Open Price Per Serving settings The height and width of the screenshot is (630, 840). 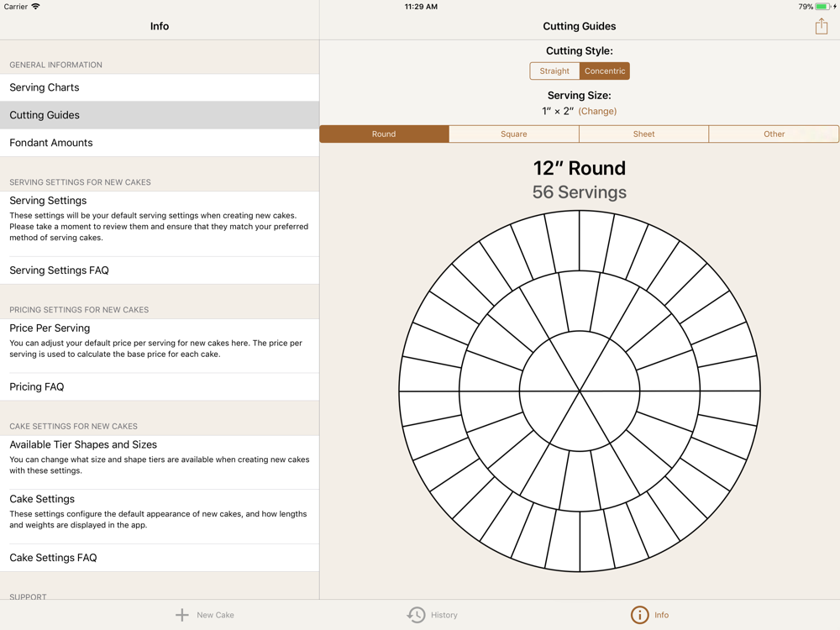click(x=160, y=345)
